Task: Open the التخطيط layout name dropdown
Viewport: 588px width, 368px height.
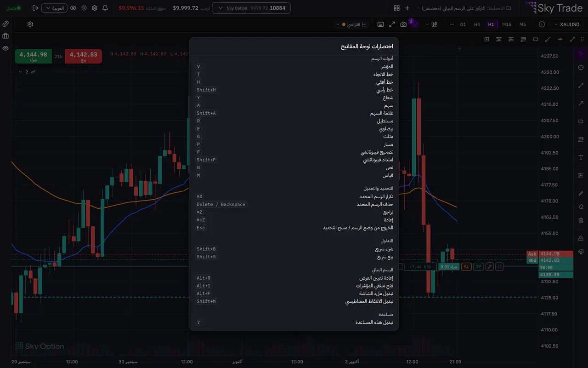Action: (x=463, y=8)
